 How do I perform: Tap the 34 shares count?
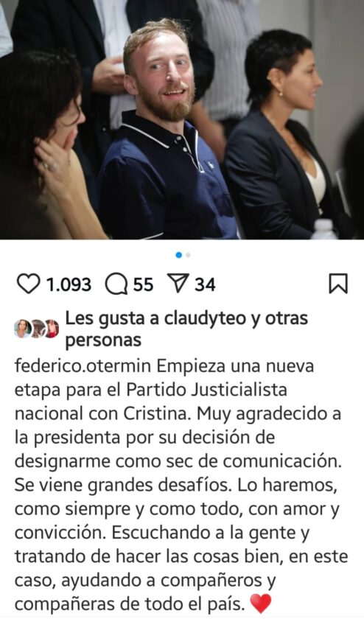click(205, 284)
